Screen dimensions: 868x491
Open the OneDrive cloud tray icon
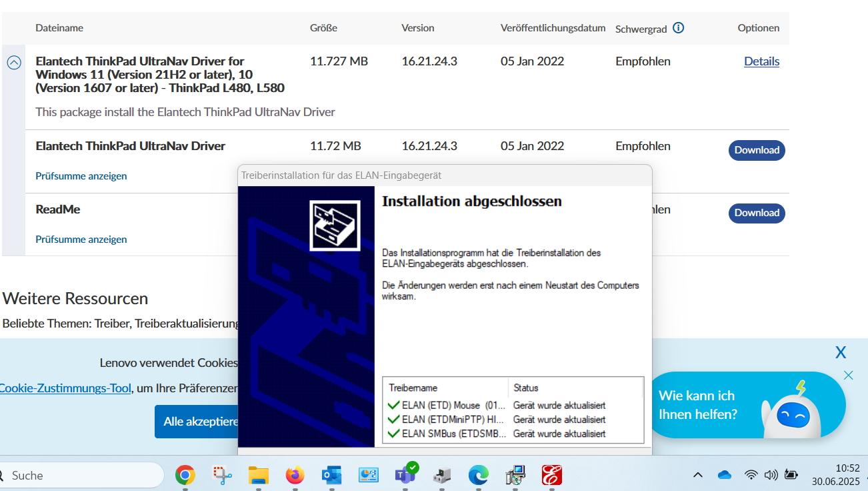pos(725,475)
